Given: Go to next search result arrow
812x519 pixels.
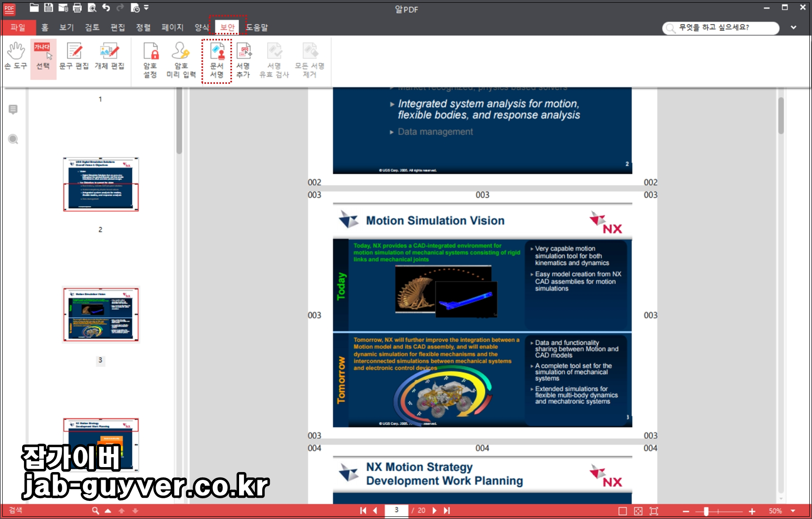Looking at the screenshot, I should pyautogui.click(x=135, y=510).
